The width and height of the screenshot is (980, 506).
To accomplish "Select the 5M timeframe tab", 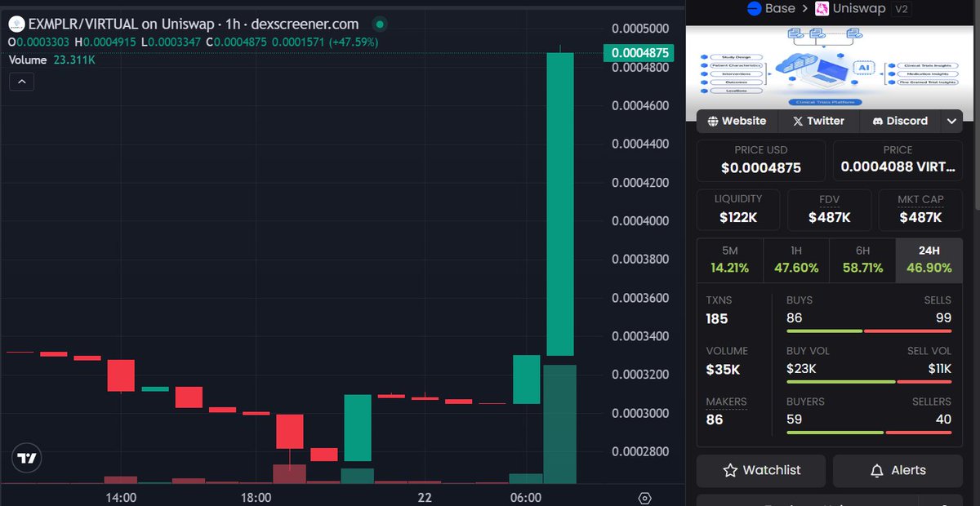I will 729,260.
